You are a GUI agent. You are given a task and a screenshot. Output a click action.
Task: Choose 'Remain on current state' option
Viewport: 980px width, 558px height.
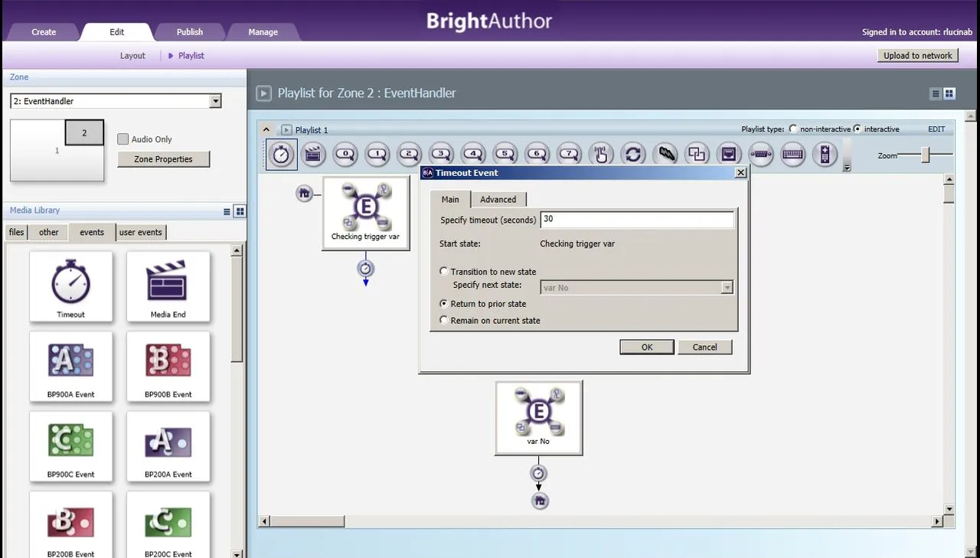(x=444, y=321)
